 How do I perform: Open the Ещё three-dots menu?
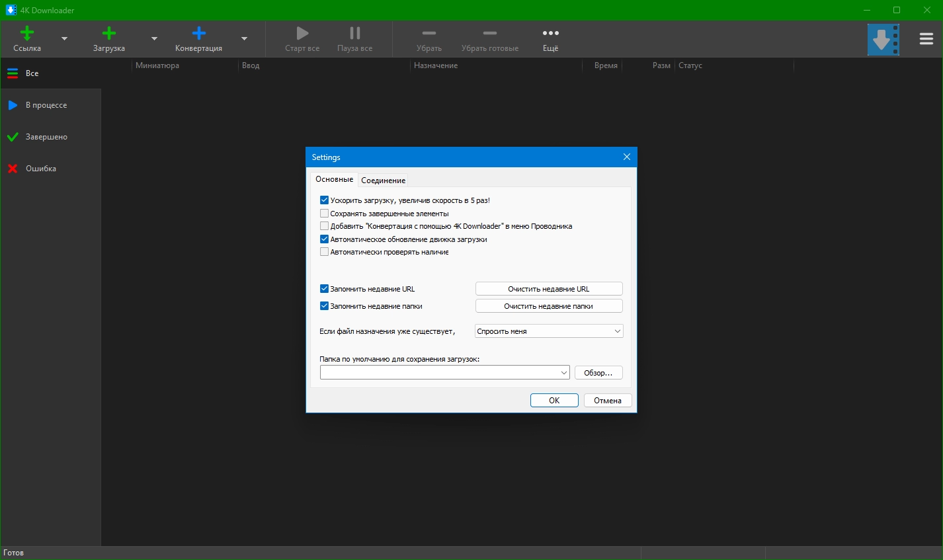tap(550, 38)
